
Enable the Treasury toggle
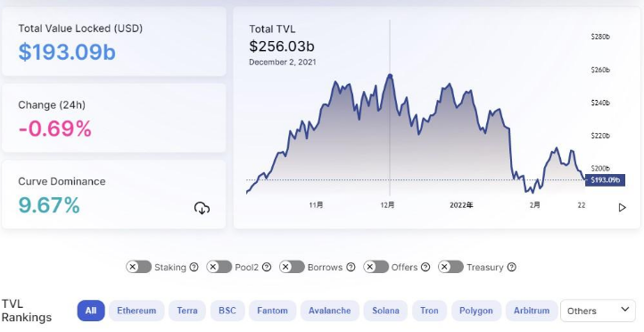(x=451, y=267)
